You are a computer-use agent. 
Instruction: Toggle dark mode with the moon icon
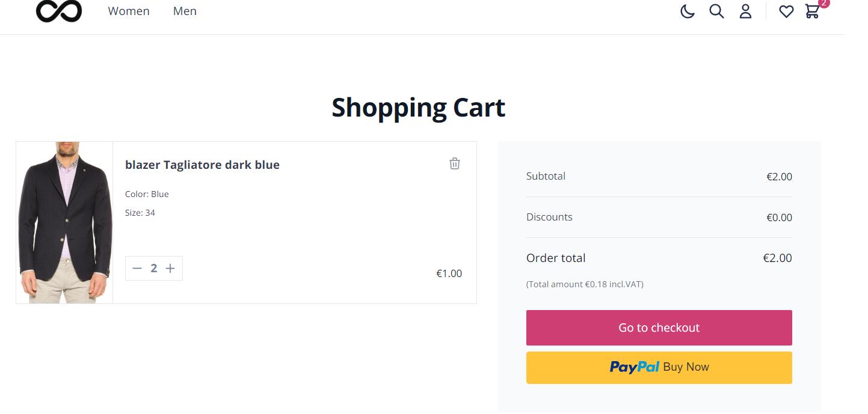tap(688, 11)
